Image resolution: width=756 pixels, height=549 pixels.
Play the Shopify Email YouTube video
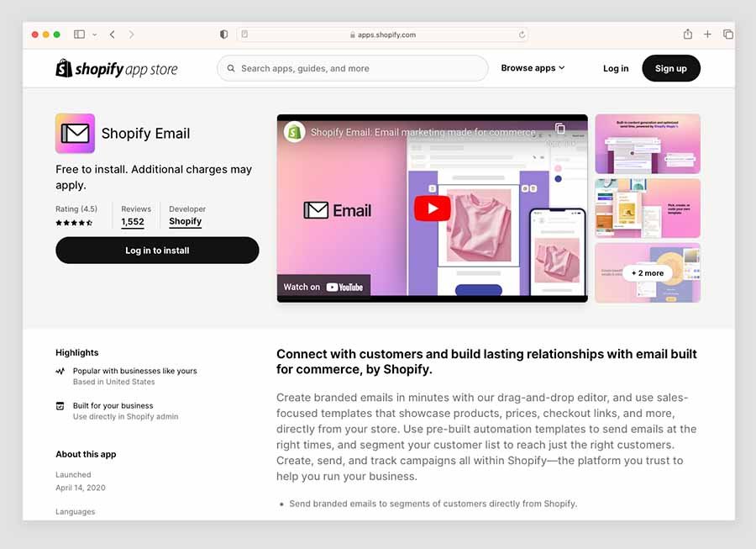[432, 209]
